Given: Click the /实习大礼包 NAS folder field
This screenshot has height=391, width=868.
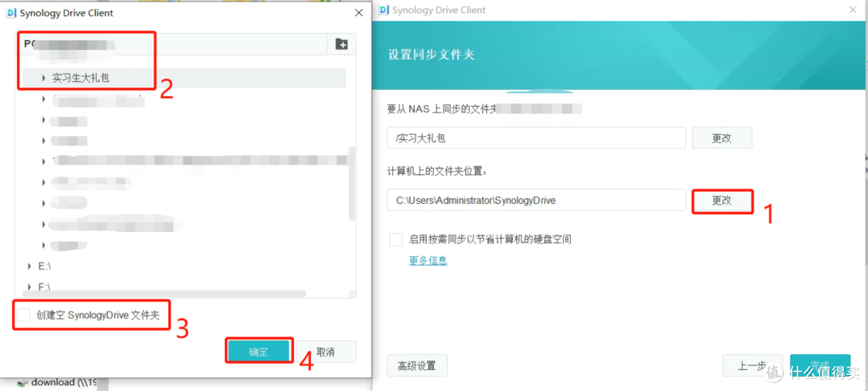Looking at the screenshot, I should click(x=536, y=138).
